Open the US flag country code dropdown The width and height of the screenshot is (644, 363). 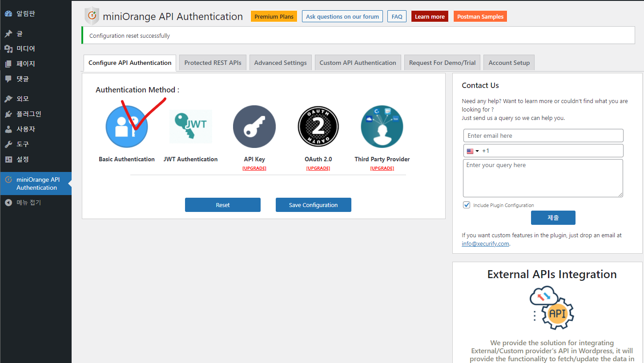(473, 151)
